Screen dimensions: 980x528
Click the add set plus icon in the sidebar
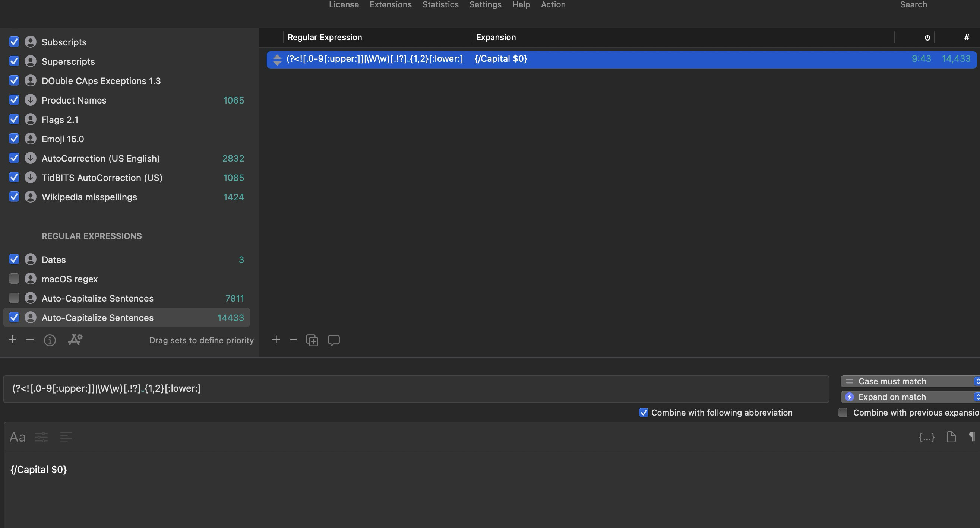pyautogui.click(x=12, y=340)
